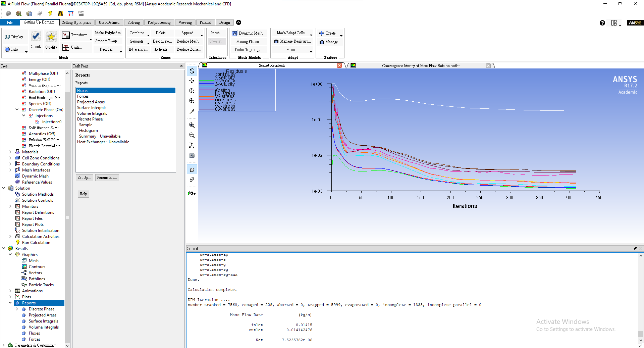
Task: Select Surface Integrals in Reports list
Action: coord(92,108)
